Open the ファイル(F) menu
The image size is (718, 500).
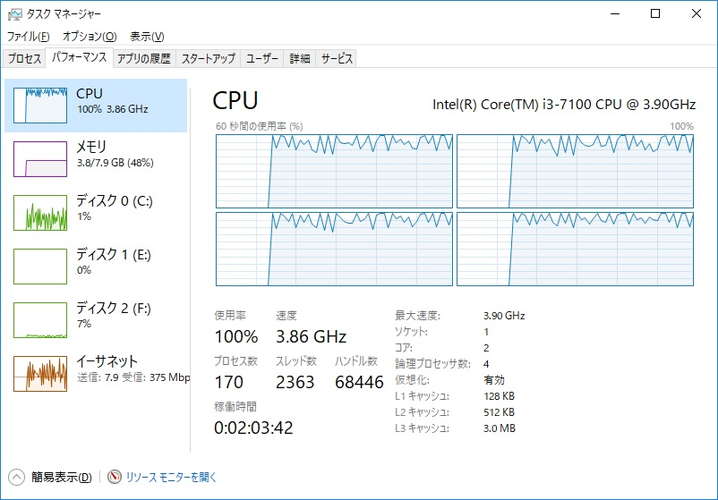(28, 36)
